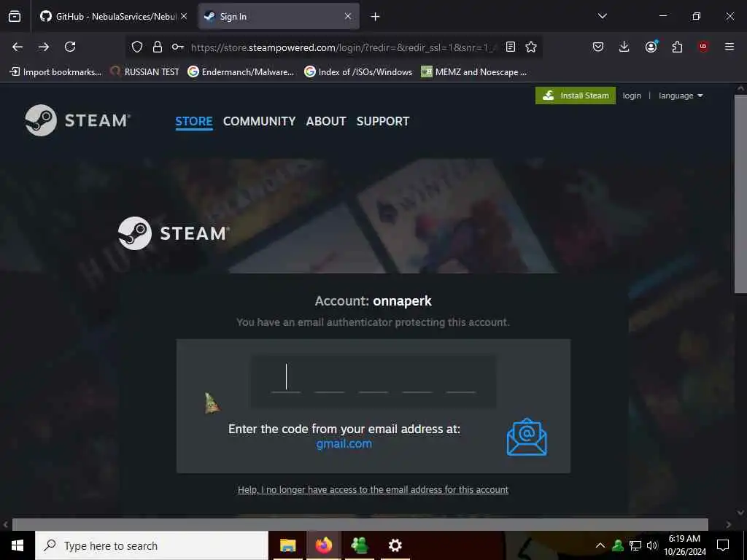Click no longer have access help link
The image size is (747, 560).
click(x=373, y=489)
